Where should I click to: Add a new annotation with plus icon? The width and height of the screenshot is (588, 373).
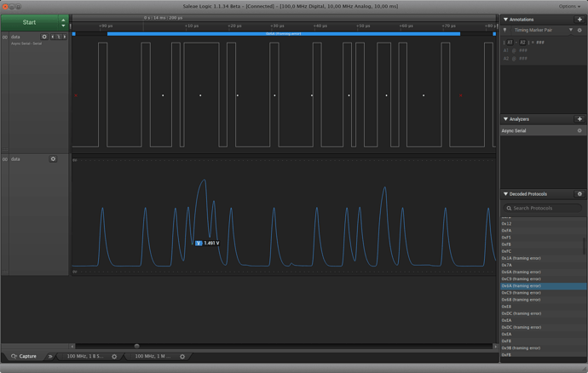click(x=579, y=20)
